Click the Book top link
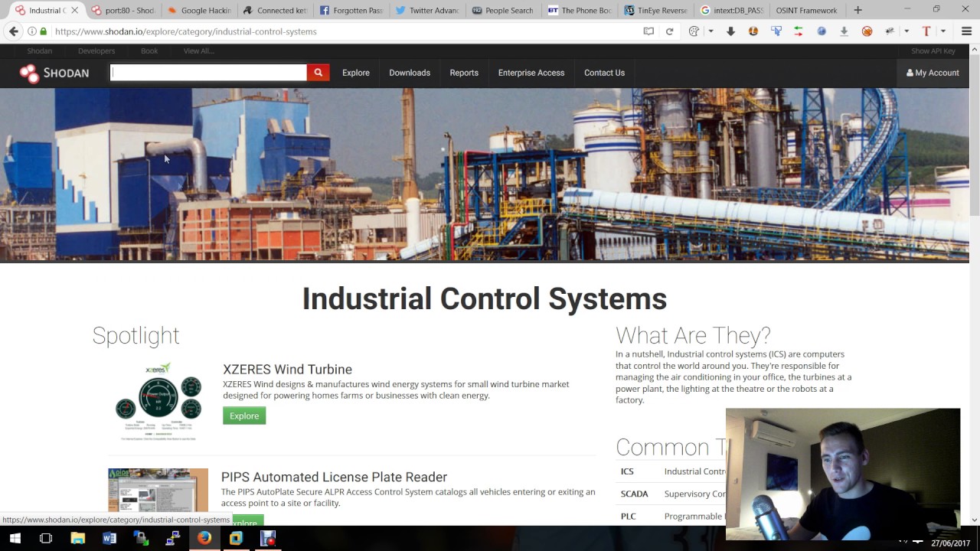 149,51
